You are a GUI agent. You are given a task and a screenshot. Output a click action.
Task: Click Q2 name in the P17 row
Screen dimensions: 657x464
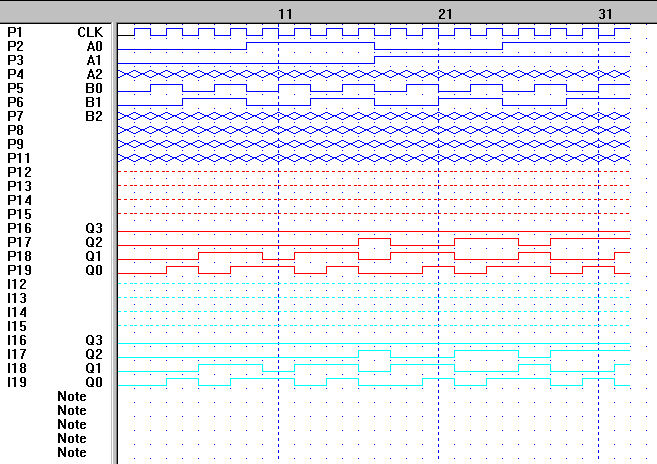click(x=94, y=242)
